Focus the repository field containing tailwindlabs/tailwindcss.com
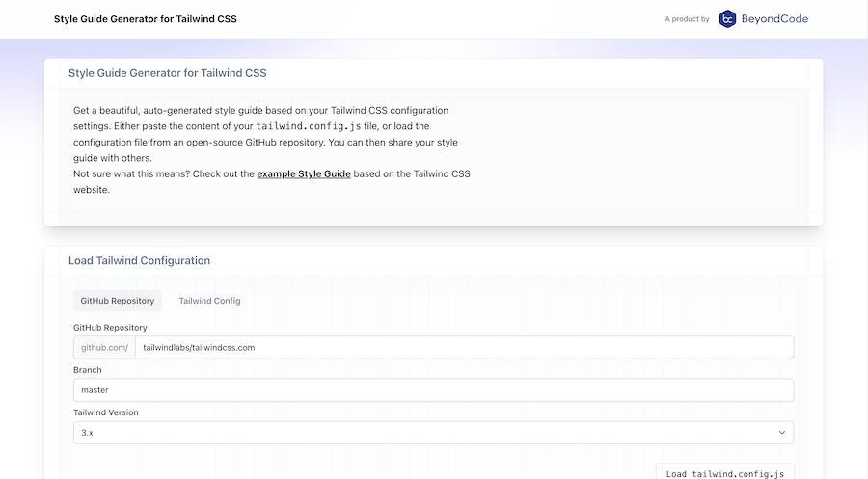This screenshot has width=868, height=479. (x=465, y=347)
